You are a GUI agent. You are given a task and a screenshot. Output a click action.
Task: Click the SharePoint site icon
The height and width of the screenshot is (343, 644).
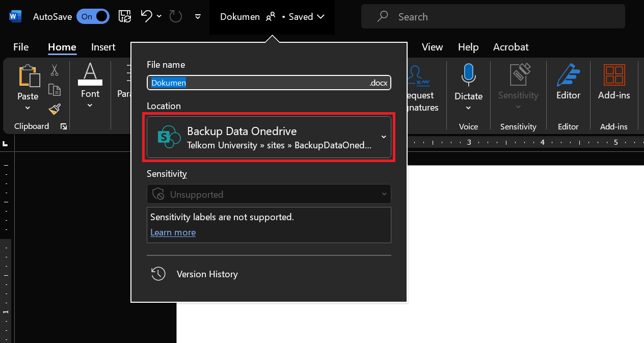[169, 137]
